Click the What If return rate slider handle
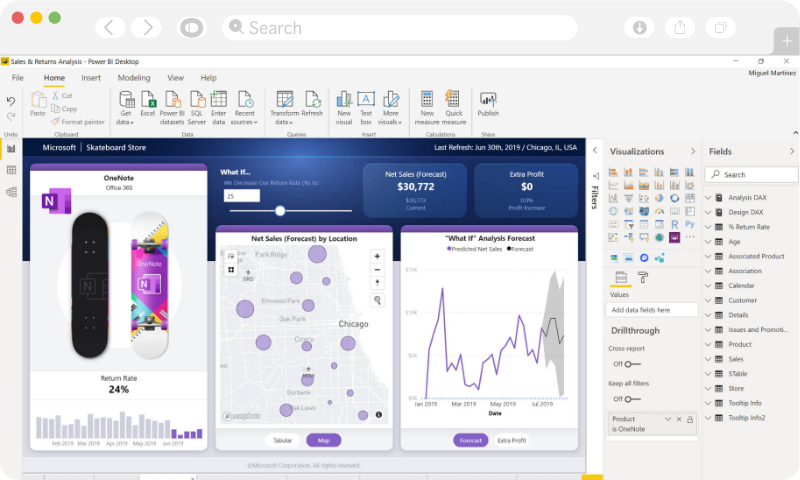The height and width of the screenshot is (480, 800). (280, 210)
